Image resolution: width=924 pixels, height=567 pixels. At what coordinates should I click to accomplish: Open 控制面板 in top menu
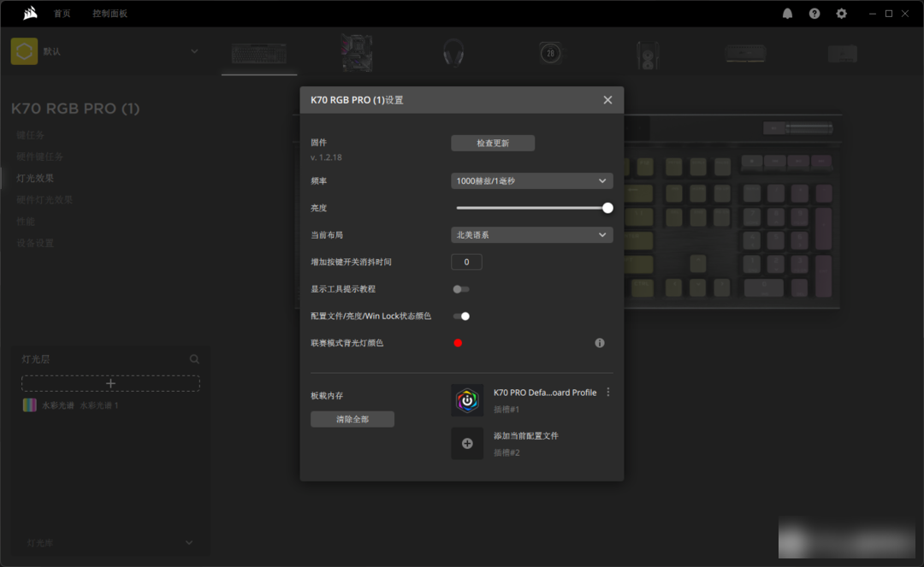tap(110, 14)
